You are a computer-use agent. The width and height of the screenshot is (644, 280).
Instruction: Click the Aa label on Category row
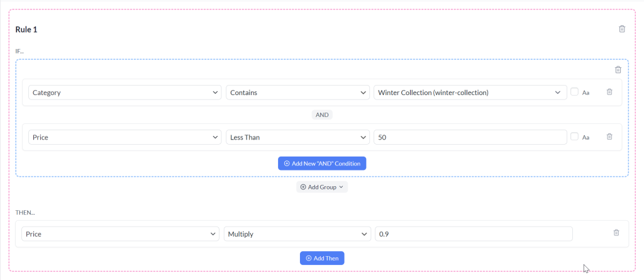coord(586,93)
